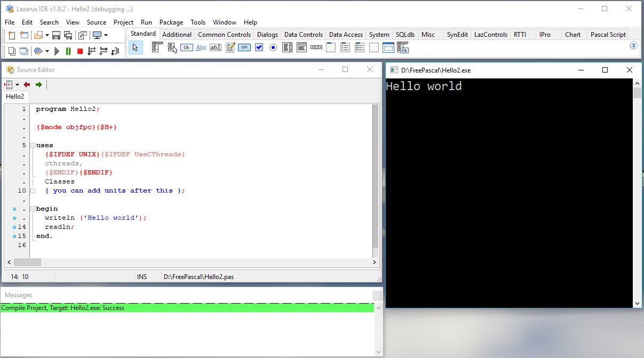
Task: Stop the running program
Action: pos(80,51)
